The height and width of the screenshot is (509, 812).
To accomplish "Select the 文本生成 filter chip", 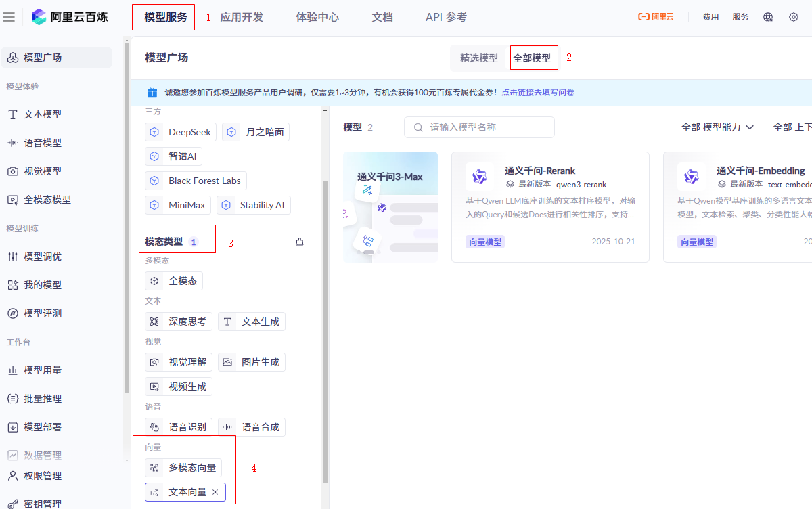I will (x=252, y=322).
